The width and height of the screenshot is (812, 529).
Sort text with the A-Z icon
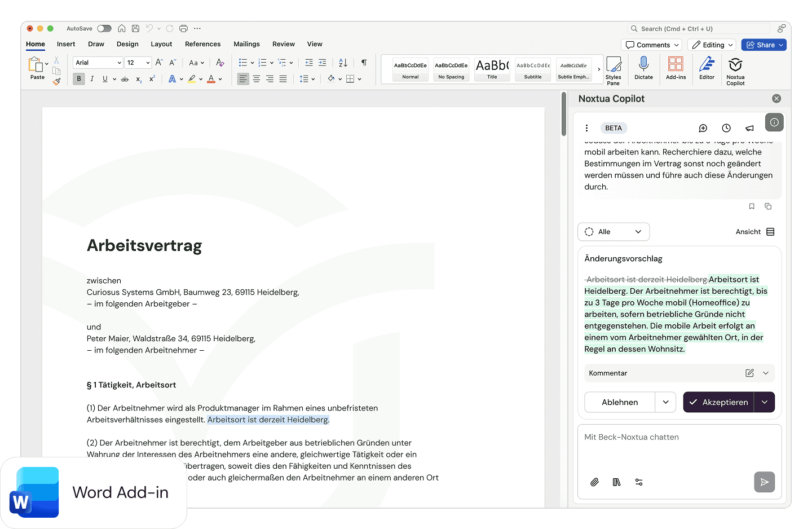(x=343, y=63)
